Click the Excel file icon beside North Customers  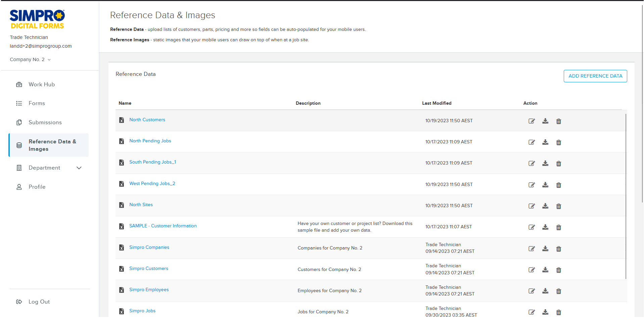122,120
